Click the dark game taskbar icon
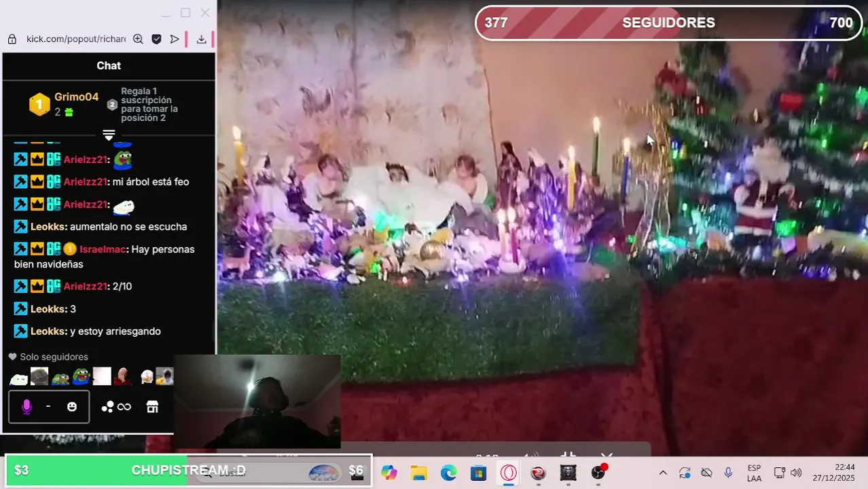The width and height of the screenshot is (868, 489). pos(568,473)
